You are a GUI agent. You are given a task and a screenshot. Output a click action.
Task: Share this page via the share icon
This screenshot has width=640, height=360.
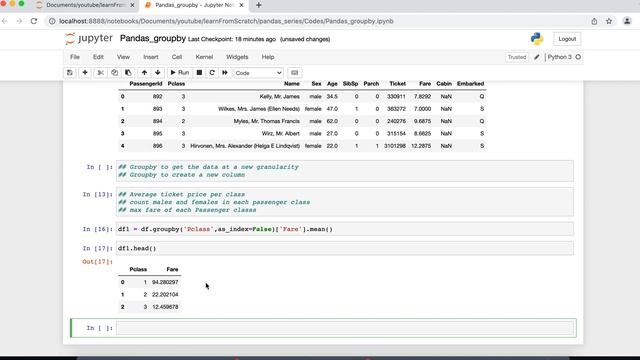pos(594,21)
